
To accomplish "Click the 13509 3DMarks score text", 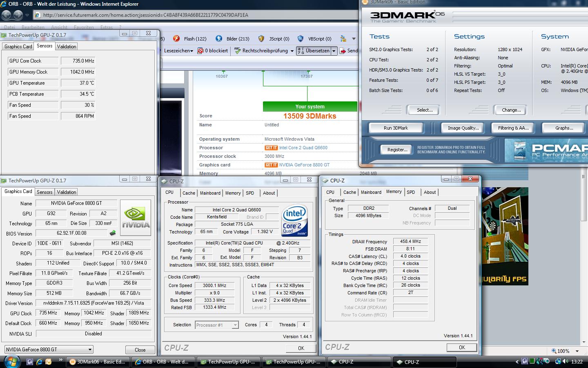I will 310,116.
